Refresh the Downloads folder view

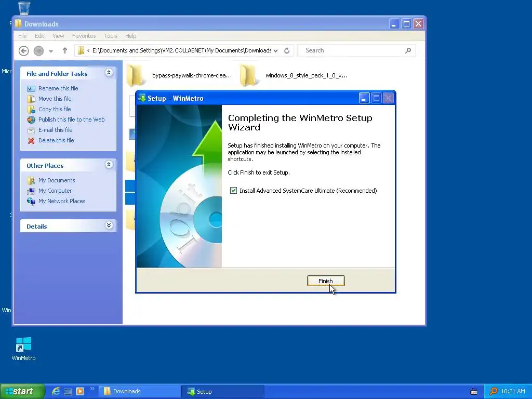tap(287, 50)
